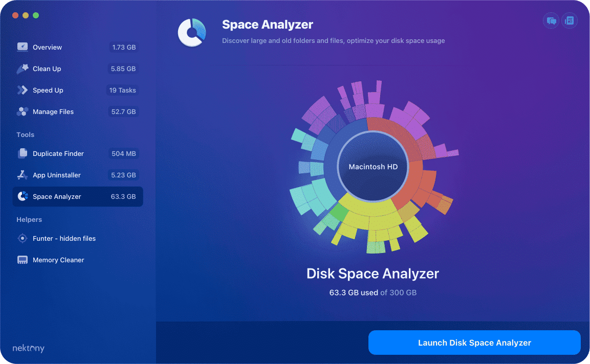Click the Space Analyzer pie icon in sidebar
Screen dimensions: 590x364
[23, 196]
